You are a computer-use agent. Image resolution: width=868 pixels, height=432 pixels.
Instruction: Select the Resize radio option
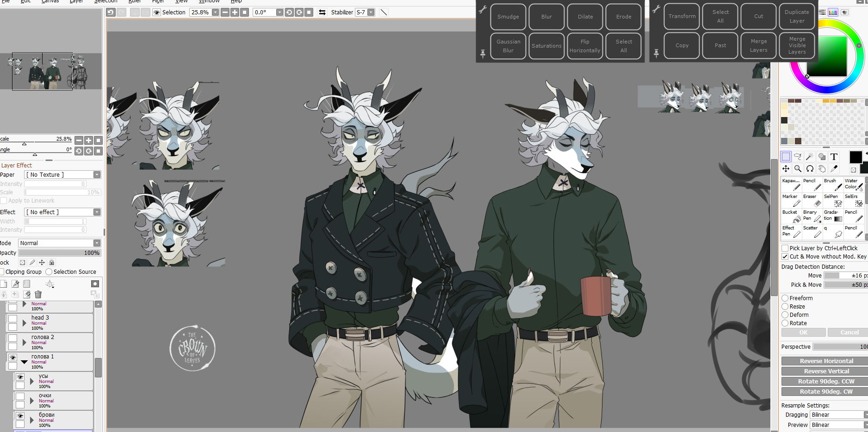[x=785, y=307]
